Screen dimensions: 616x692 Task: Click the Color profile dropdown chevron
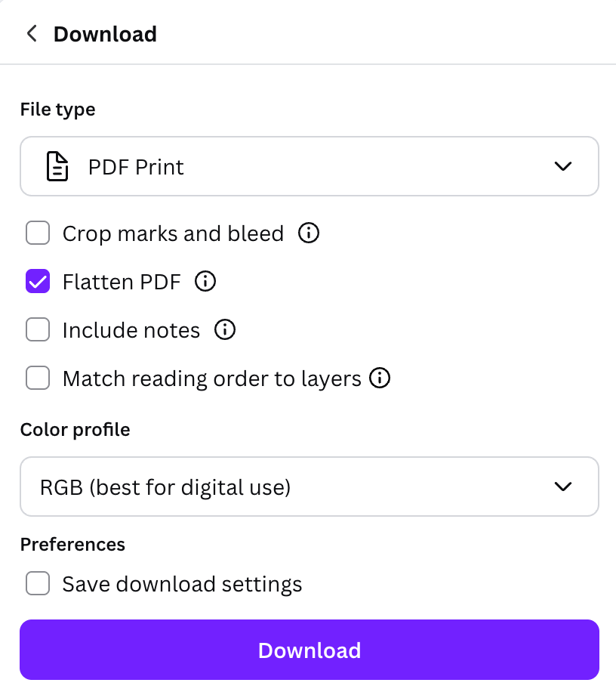coord(562,487)
